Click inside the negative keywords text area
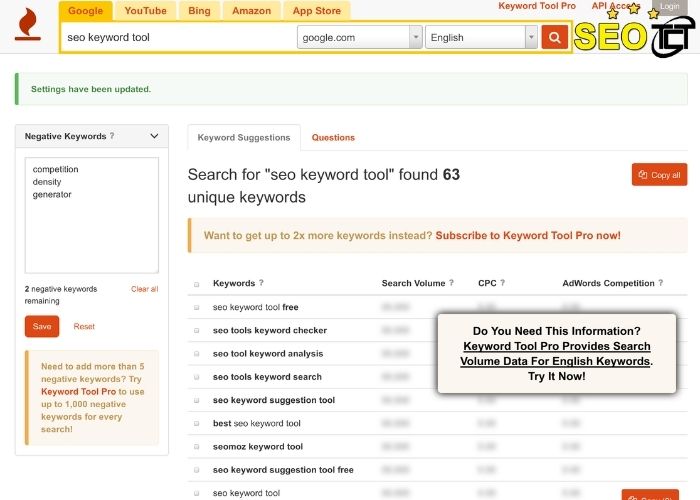Viewport: 700px width, 500px height. coord(92,215)
